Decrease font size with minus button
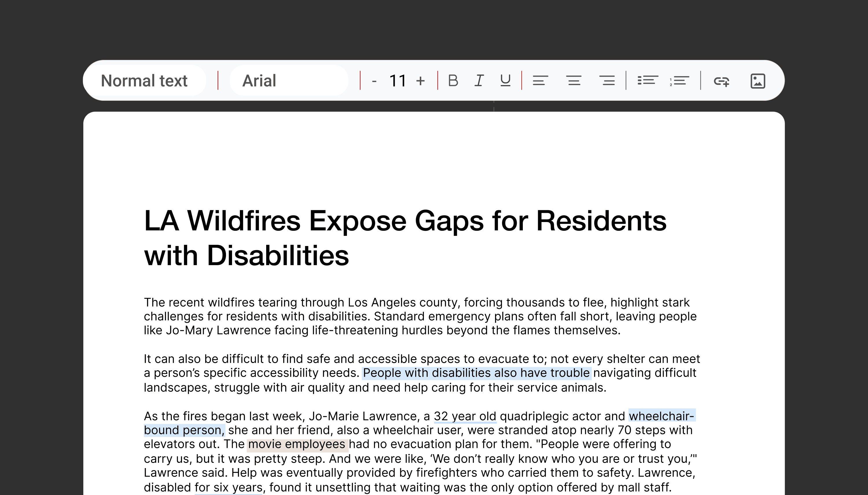Screen dimensions: 868x495 (374, 81)
